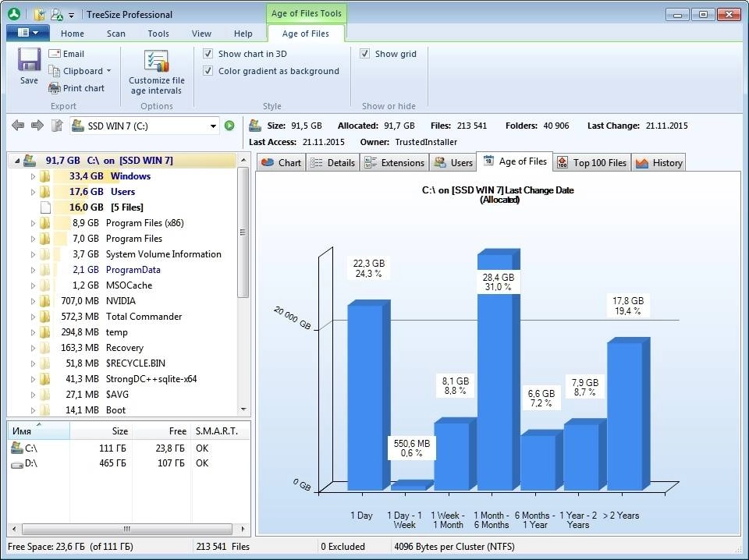
Task: Click the Print chart printer icon
Action: coord(54,88)
